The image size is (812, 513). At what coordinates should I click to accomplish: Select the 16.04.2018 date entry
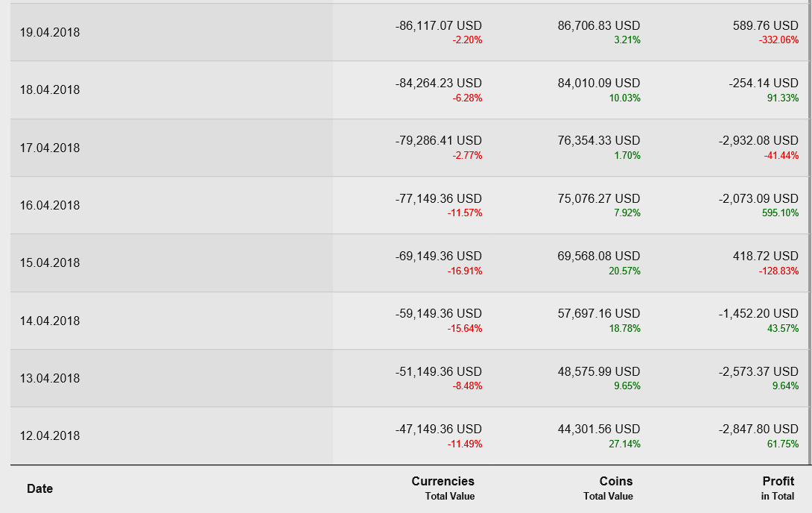pyautogui.click(x=50, y=205)
